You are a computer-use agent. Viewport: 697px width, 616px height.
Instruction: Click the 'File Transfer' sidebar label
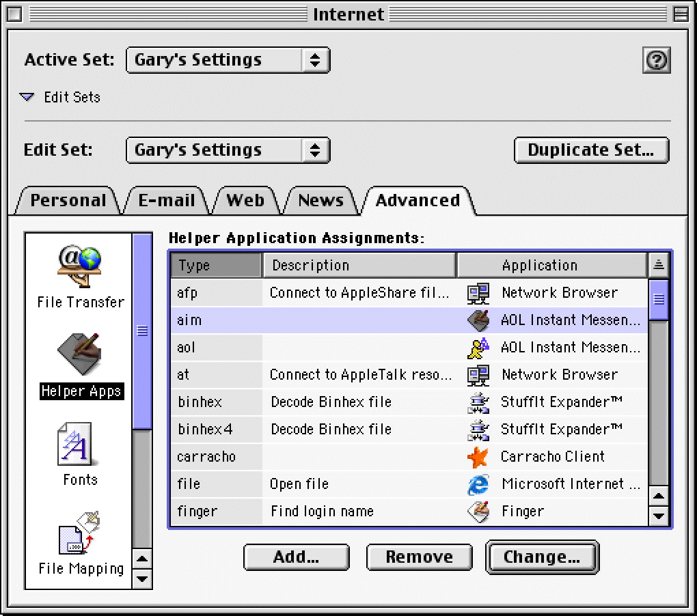click(81, 303)
